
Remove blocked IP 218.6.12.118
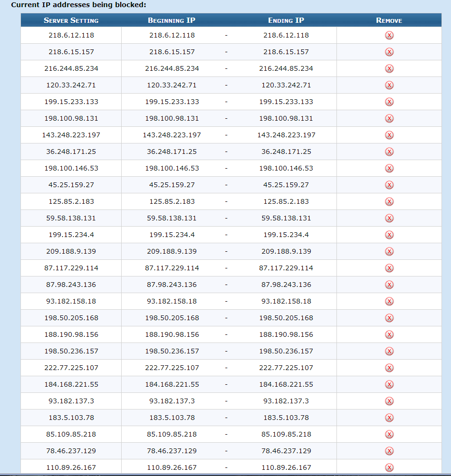point(389,35)
